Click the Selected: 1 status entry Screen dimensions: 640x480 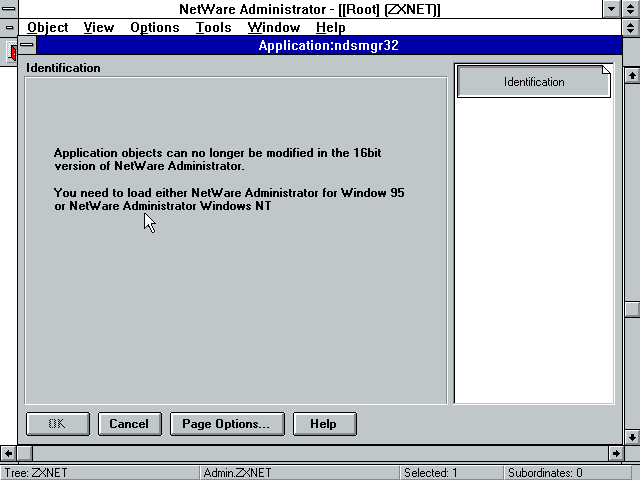point(431,473)
